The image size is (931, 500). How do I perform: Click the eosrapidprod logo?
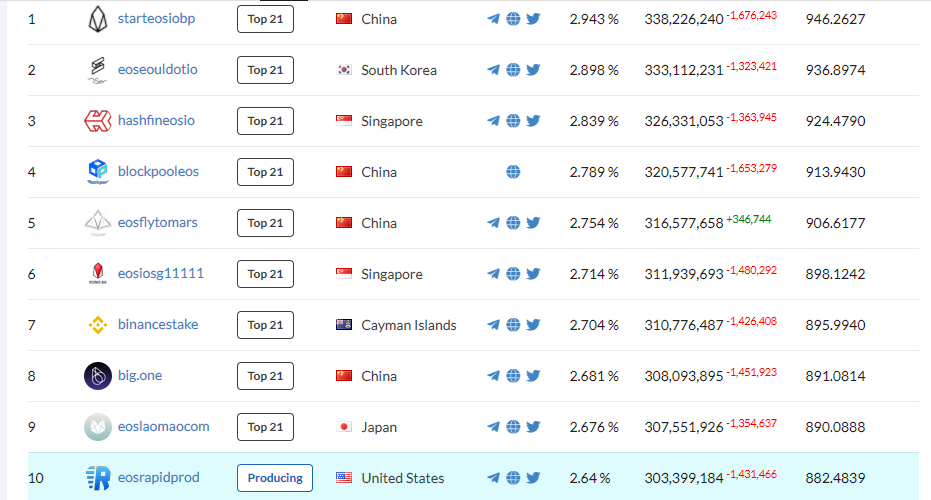tap(98, 478)
